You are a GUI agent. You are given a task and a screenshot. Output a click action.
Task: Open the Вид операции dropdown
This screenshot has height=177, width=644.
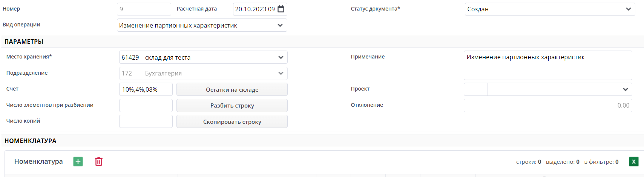280,25
